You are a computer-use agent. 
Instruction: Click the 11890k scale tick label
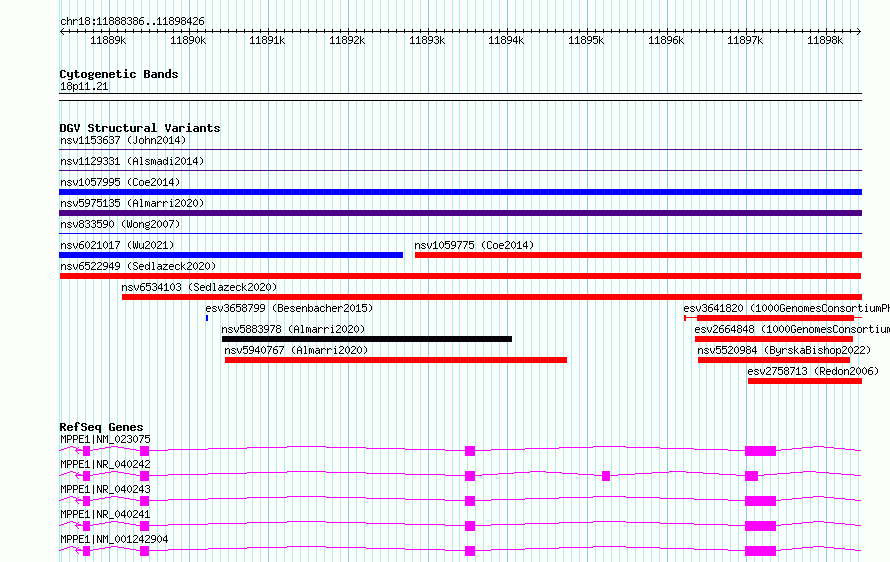[188, 40]
